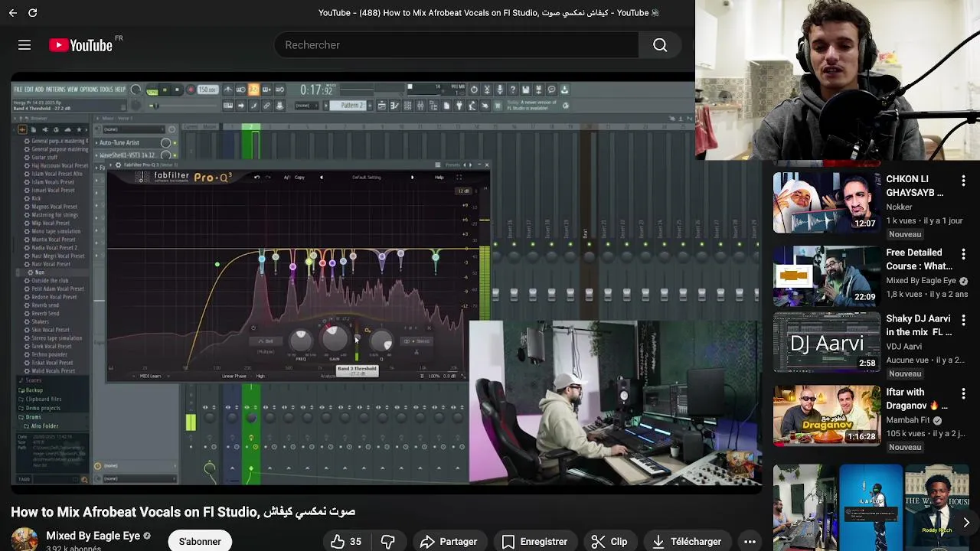Play the DJ Aarvi 2:58 thumbnail
980x551 pixels.
pos(826,341)
